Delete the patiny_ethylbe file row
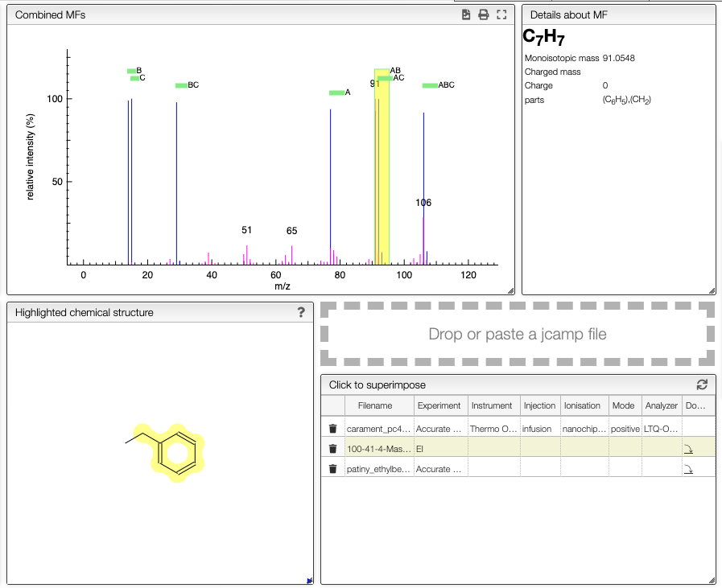Image resolution: width=722 pixels, height=588 pixels. (333, 469)
